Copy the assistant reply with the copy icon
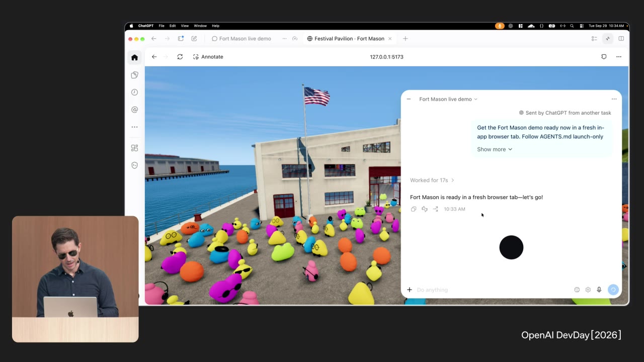This screenshot has height=362, width=644. (414, 209)
